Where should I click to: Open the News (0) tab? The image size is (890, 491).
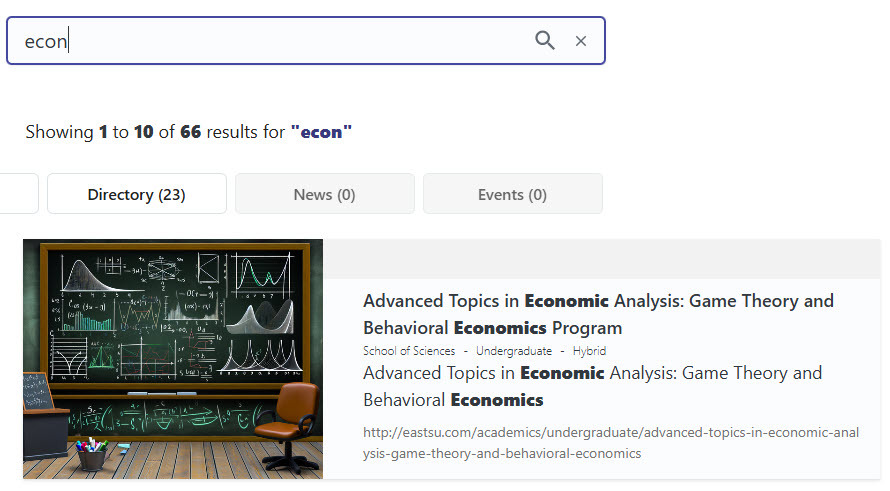point(324,194)
